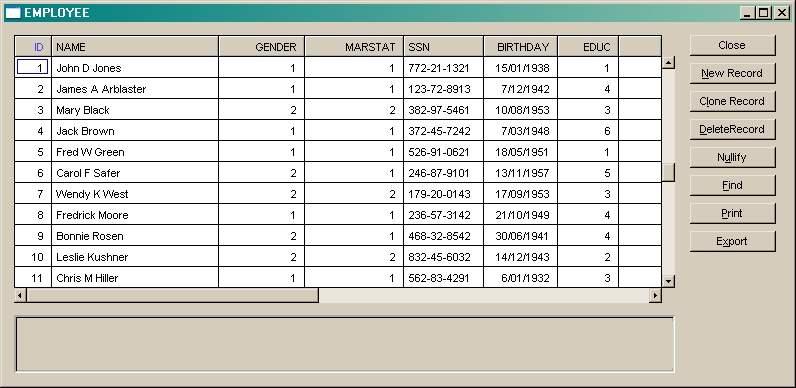Click the ID column header
This screenshot has height=388, width=796.
33,47
